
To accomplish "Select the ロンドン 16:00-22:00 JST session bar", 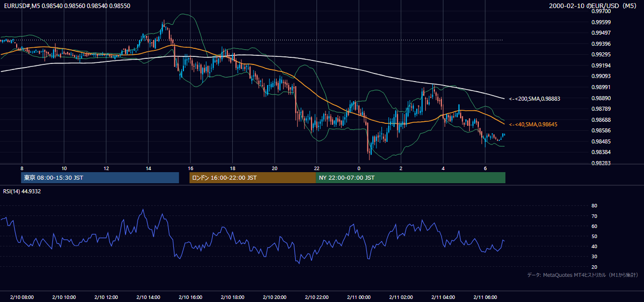I will click(252, 178).
